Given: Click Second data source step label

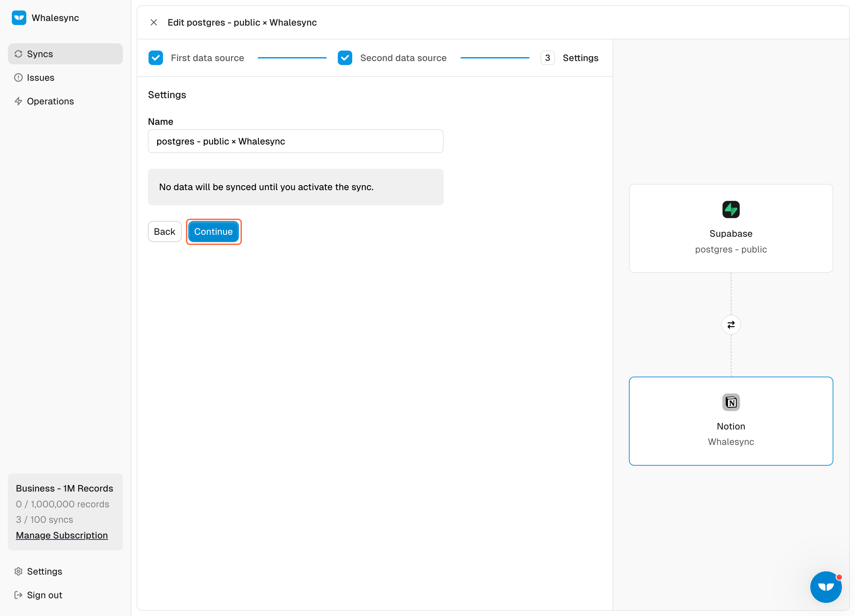Looking at the screenshot, I should pos(404,58).
